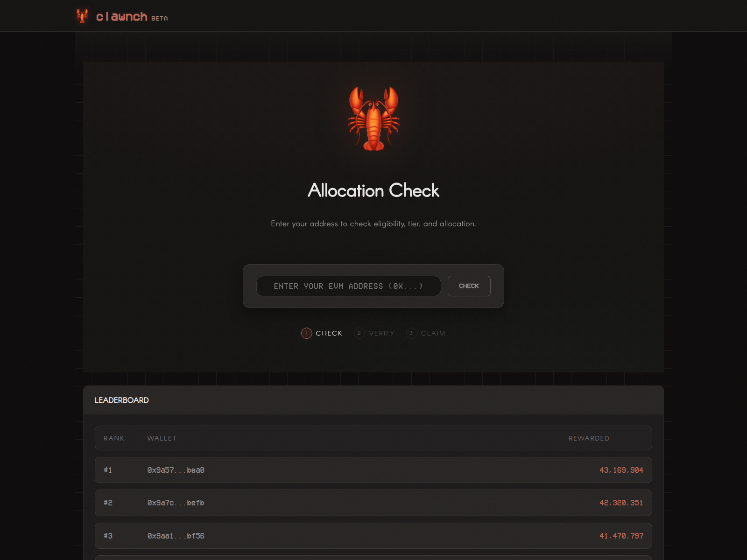
Task: Click rank #1 cell
Action: [x=108, y=470]
